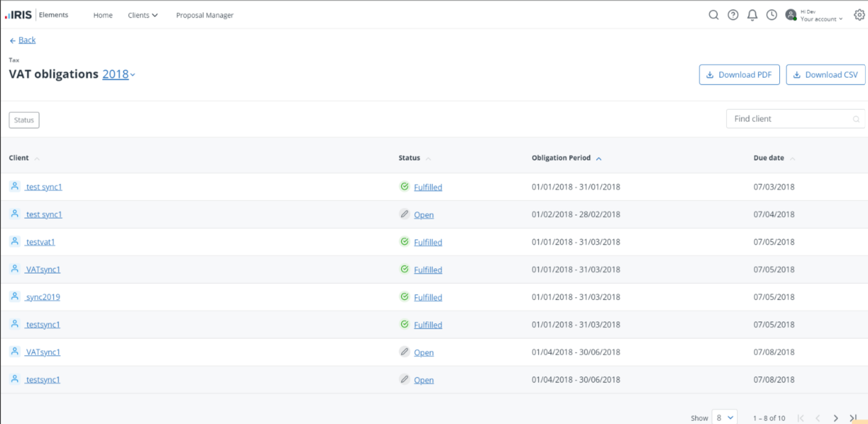Go to the Home menu item

tap(103, 15)
